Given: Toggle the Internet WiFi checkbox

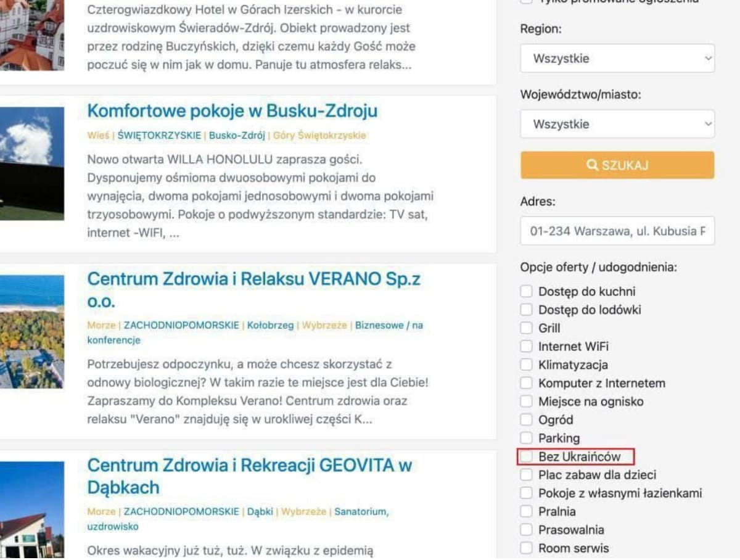Looking at the screenshot, I should (526, 347).
